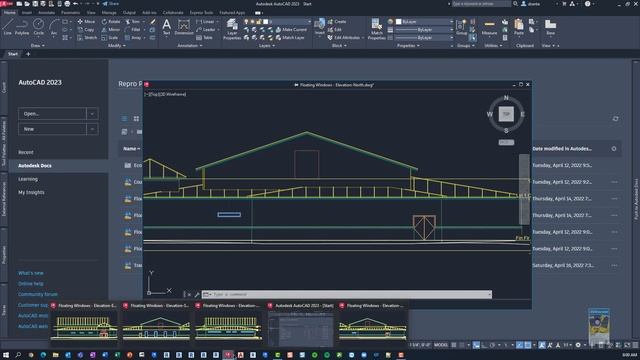Open the lineweight ByLayer dropdown
Viewport: 640px width, 360px height.
point(451,30)
